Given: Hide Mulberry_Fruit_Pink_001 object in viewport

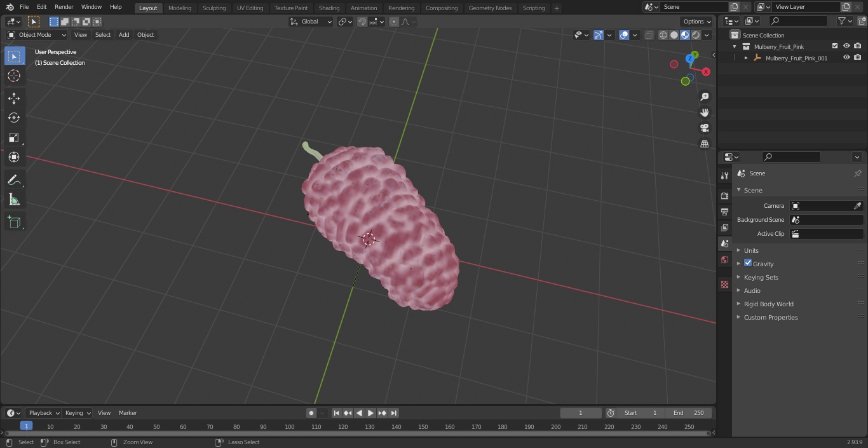Looking at the screenshot, I should click(846, 58).
